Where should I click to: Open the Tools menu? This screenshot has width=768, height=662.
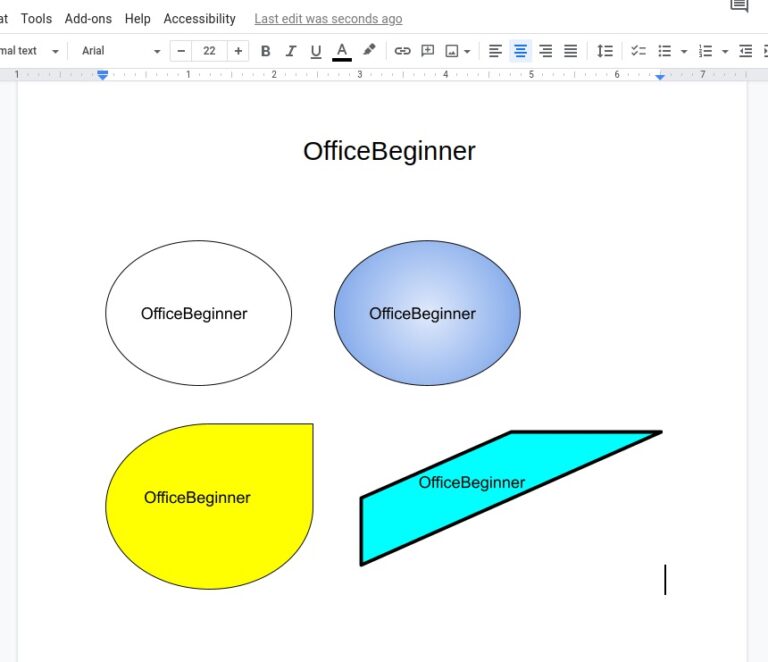point(36,19)
